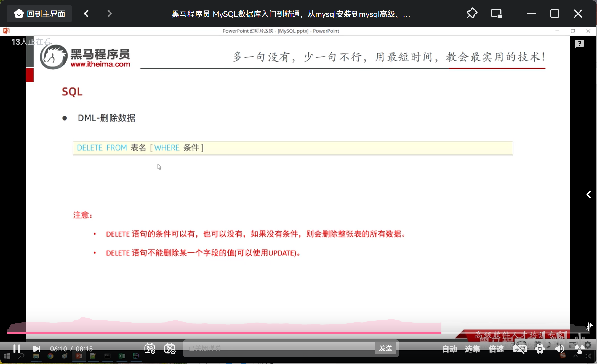Seek on the pink progress bar
Image resolution: width=597 pixels, height=364 pixels.
coord(221,333)
